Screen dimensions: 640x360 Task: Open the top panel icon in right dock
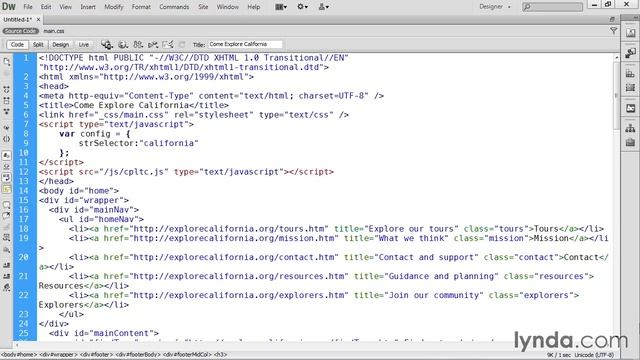point(630,33)
